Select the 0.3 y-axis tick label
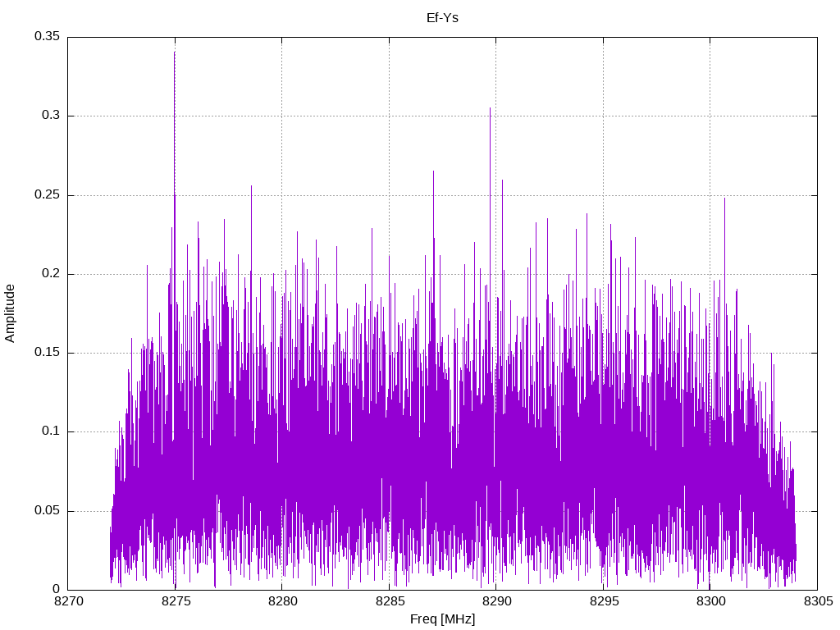This screenshot has height=630, width=840. [51, 116]
